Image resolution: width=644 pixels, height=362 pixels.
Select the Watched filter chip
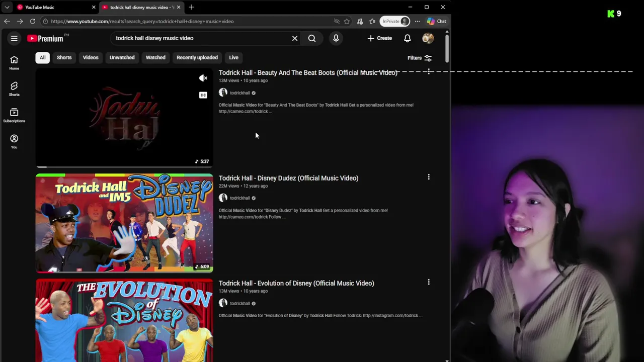point(155,57)
